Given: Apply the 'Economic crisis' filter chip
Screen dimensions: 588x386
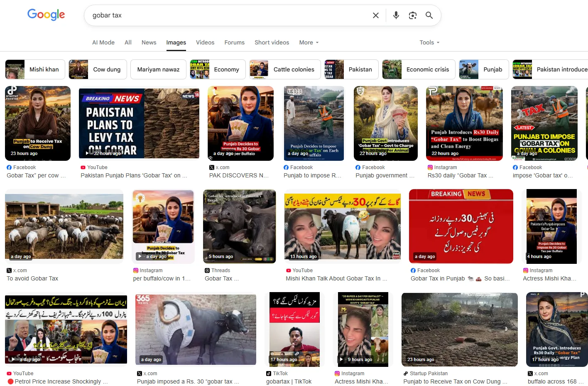Looking at the screenshot, I should [x=419, y=69].
